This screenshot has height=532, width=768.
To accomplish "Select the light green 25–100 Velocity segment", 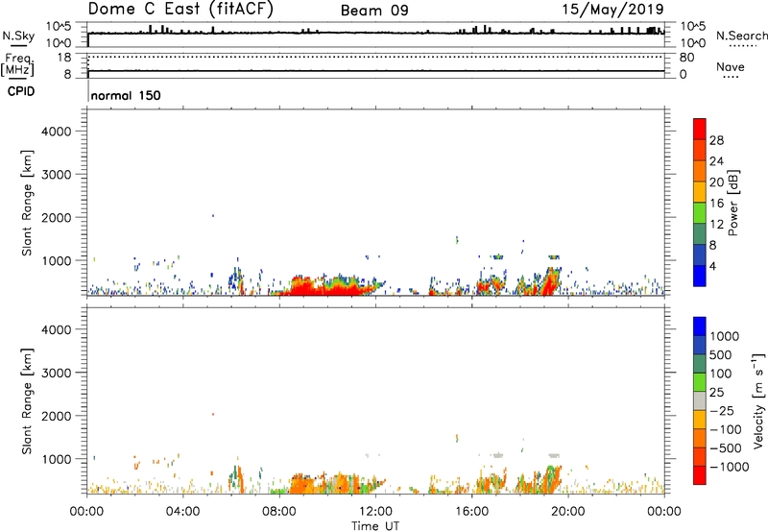I will tap(700, 382).
